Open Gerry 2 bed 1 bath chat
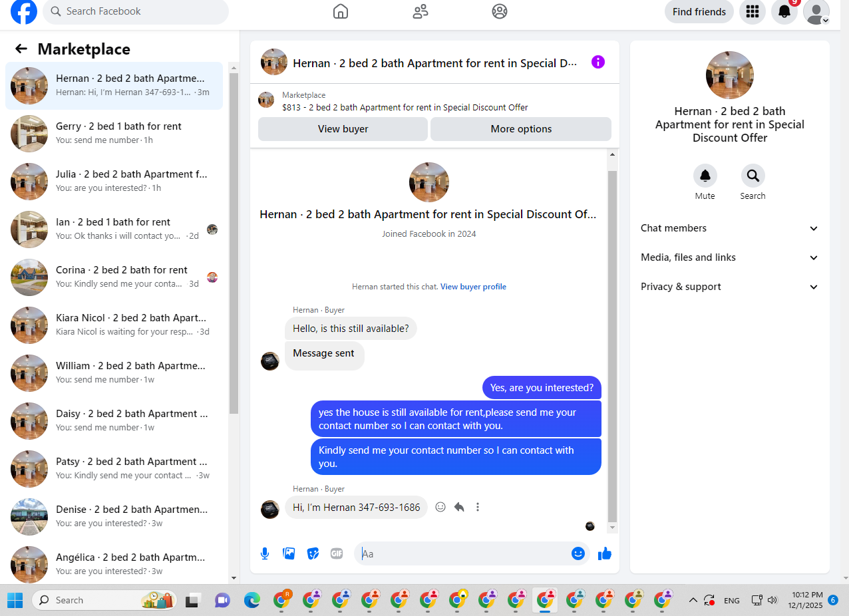This screenshot has height=616, width=849. coord(114,134)
